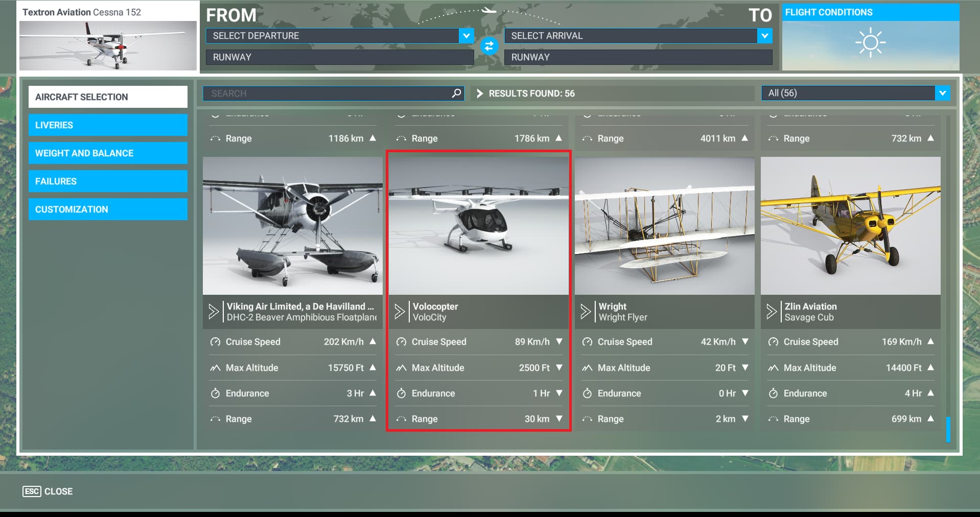The width and height of the screenshot is (980, 517).
Task: Click Cruise Speed gauge icon on VoloCity card
Action: (x=402, y=342)
